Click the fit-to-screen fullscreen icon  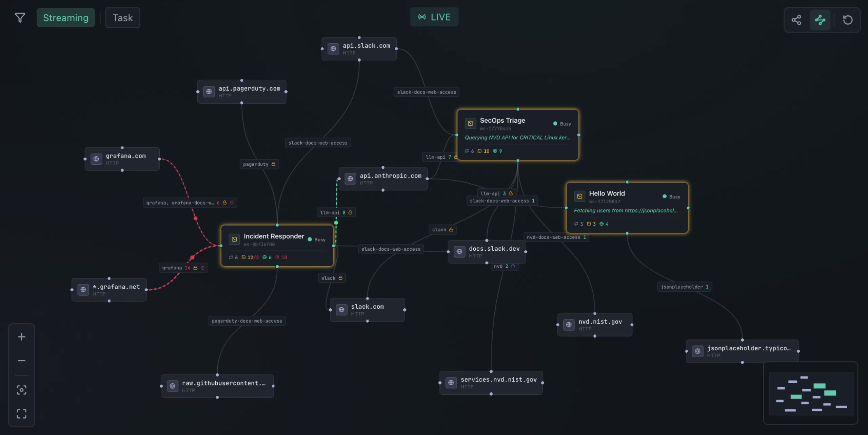(x=21, y=413)
